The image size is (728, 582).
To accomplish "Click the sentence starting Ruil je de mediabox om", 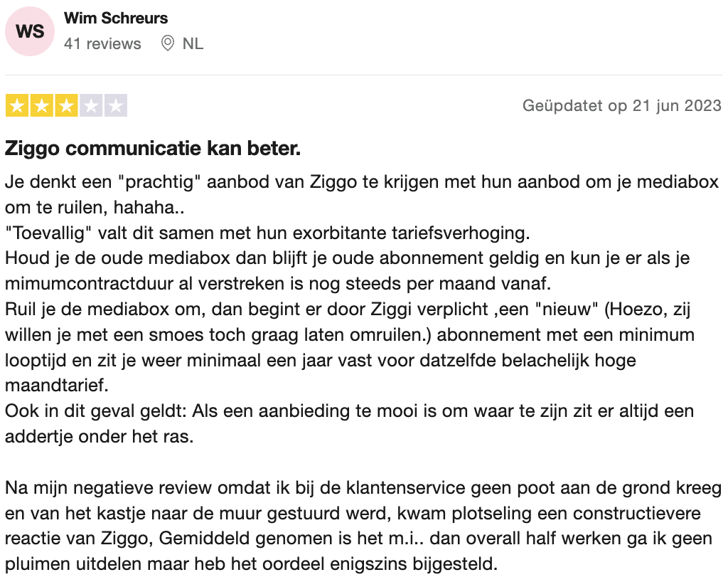I will click(350, 347).
